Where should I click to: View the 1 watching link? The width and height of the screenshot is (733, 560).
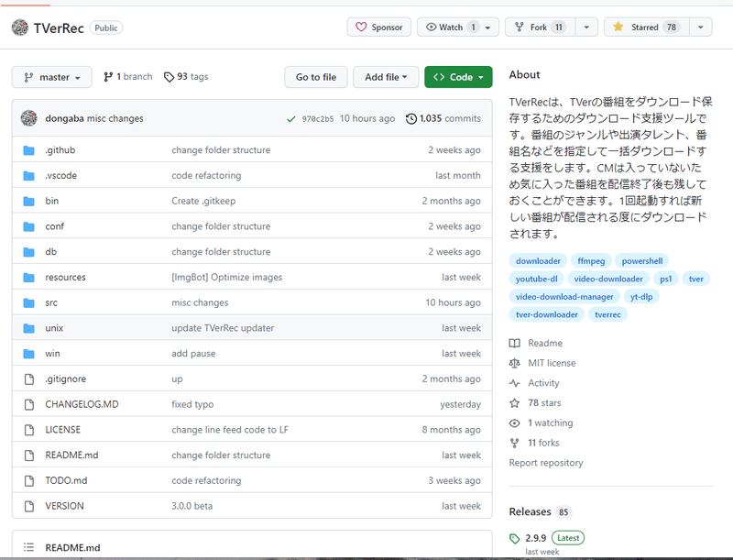(541, 423)
